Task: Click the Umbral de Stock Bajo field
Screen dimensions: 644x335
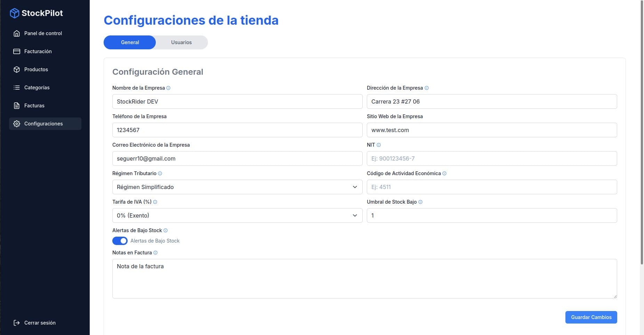Action: [x=491, y=215]
